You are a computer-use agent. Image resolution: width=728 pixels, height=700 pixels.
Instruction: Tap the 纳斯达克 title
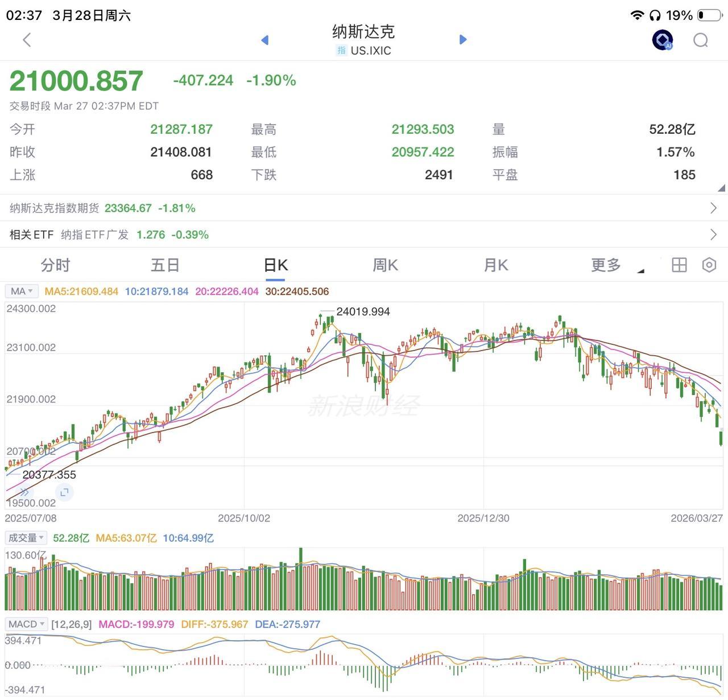pos(363,31)
